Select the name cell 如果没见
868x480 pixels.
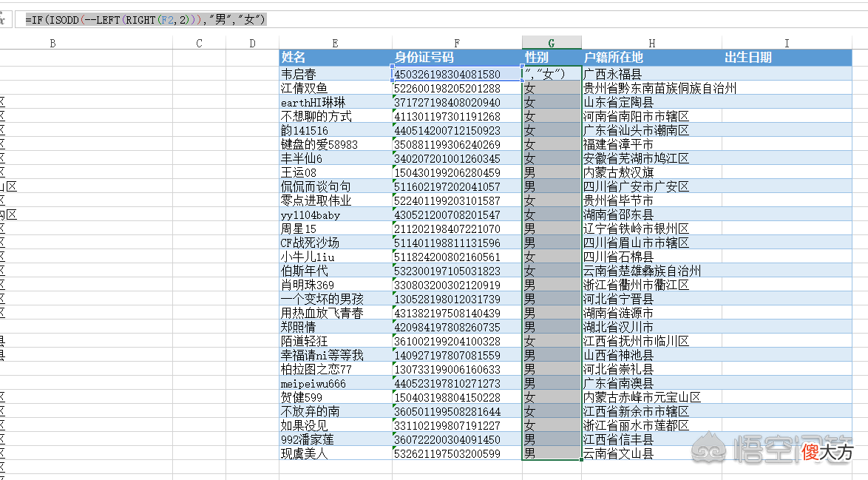coord(336,425)
